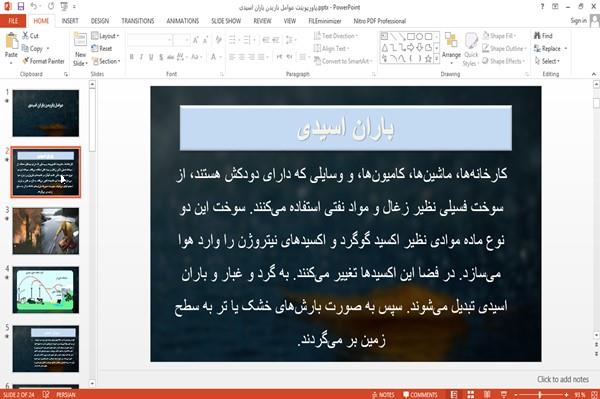
Task: Select slide 3 thumbnail
Action: (46, 231)
